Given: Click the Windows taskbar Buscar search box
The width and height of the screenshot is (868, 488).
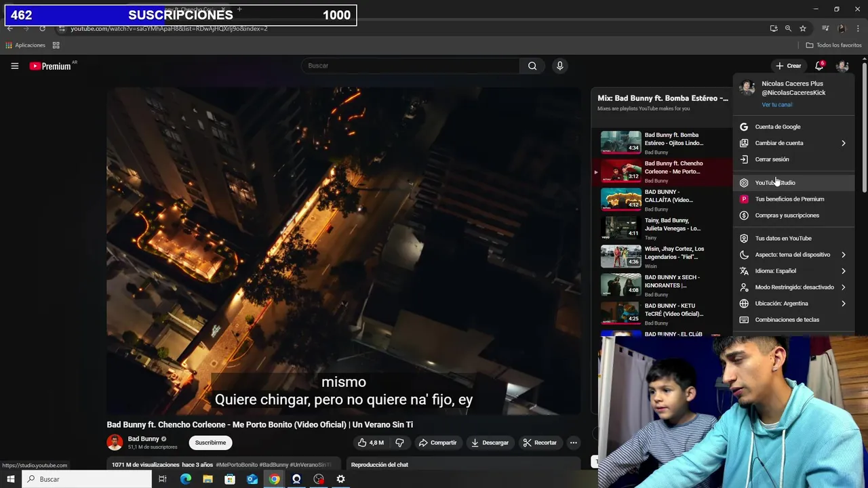Looking at the screenshot, I should [x=86, y=479].
